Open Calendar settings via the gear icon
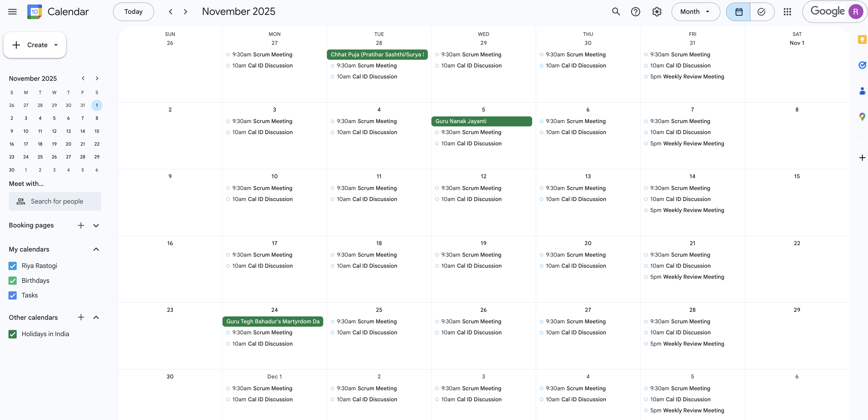 pos(657,12)
